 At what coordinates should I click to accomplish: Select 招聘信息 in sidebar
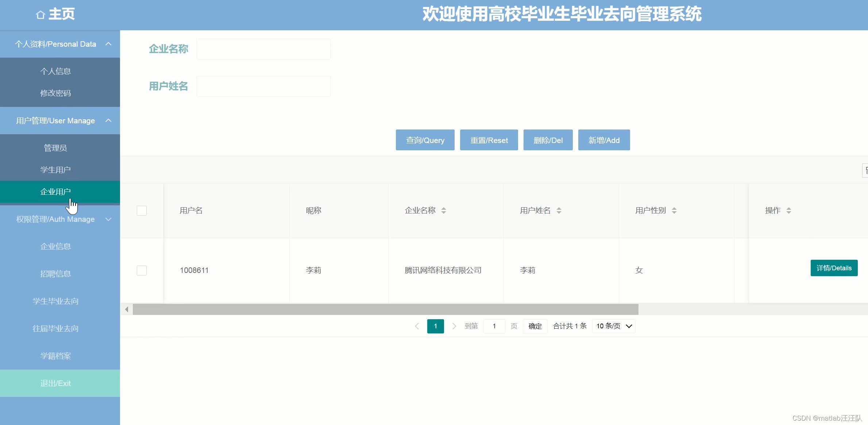55,274
